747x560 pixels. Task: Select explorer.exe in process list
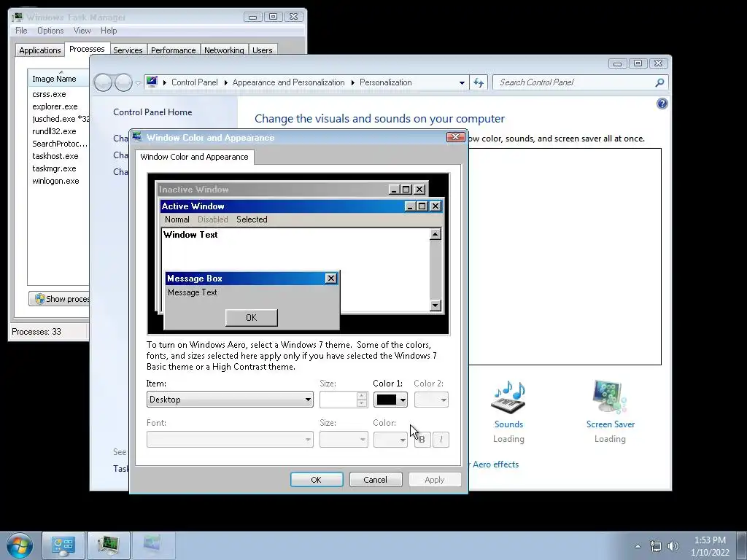click(55, 106)
